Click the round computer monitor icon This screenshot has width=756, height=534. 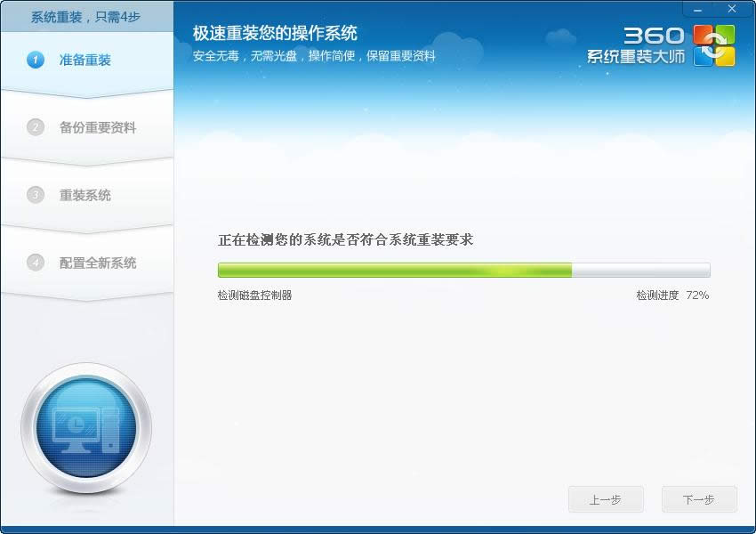pos(86,429)
